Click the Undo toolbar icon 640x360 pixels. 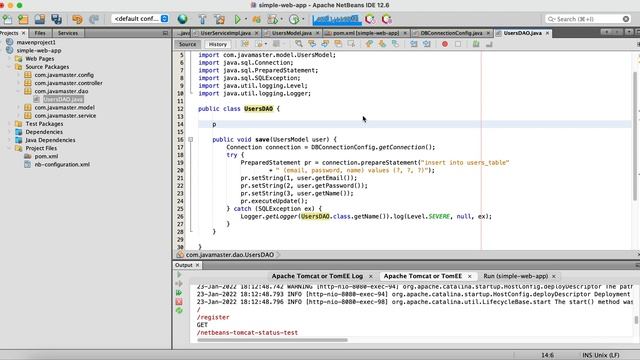pyautogui.click(x=77, y=19)
